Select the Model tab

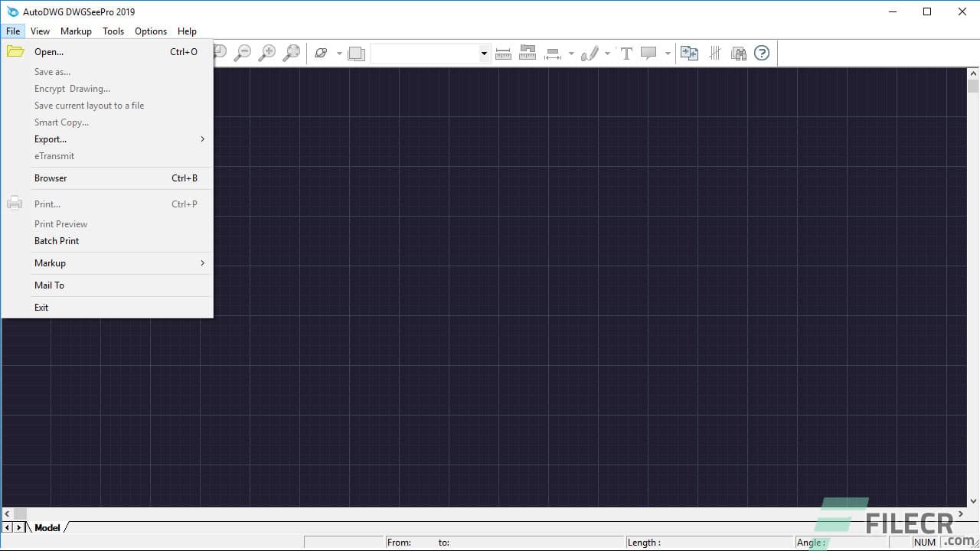47,527
